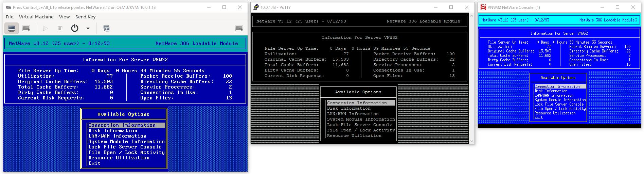Select Connection Information in PuTTY window
644x174 pixels.
click(361, 103)
